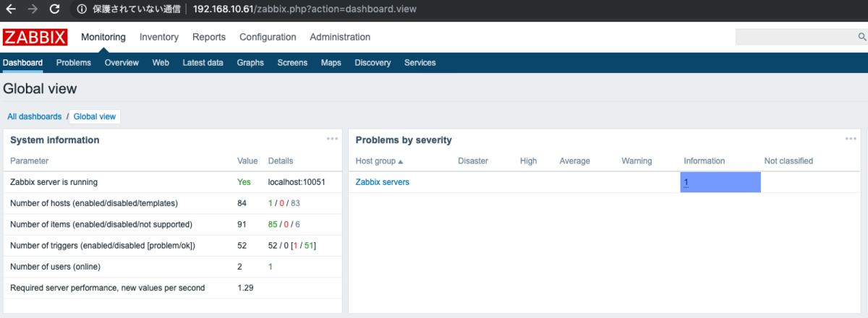Click the browser forward arrow
This screenshot has height=318, width=868.
[x=32, y=10]
